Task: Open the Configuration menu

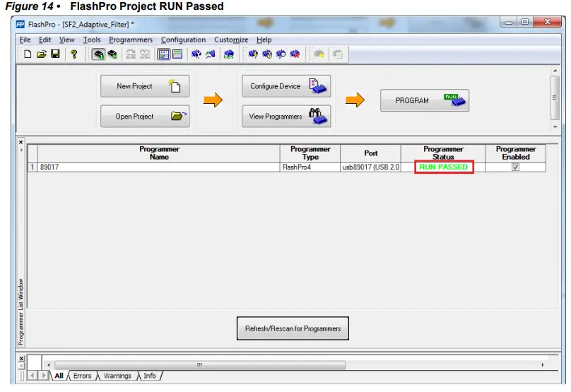Action: click(x=183, y=40)
